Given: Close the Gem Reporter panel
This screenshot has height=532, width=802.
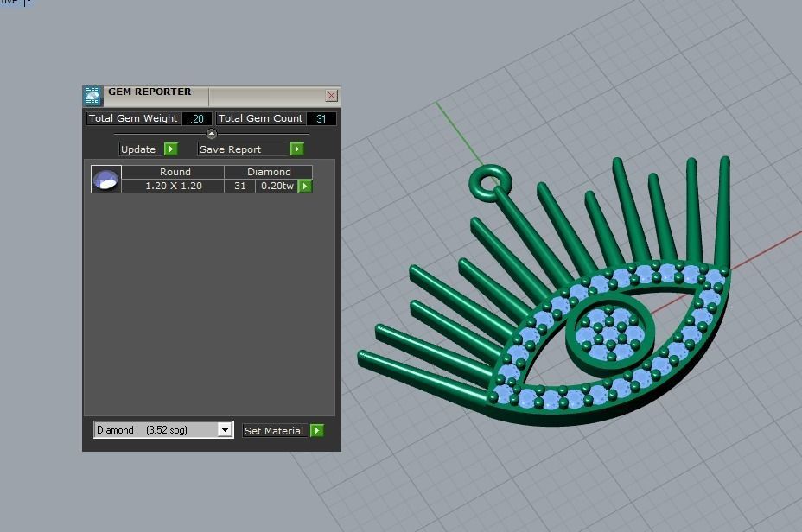Looking at the screenshot, I should (x=332, y=96).
